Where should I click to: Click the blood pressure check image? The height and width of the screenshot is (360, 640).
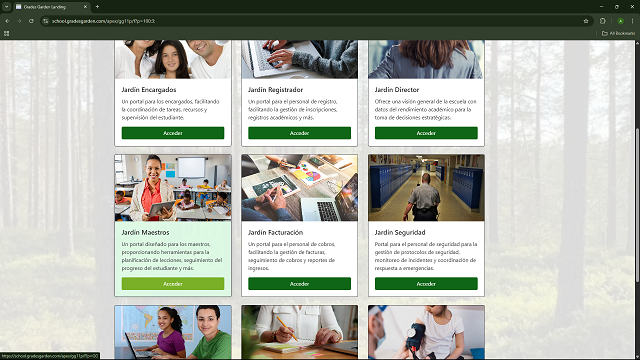(x=426, y=332)
